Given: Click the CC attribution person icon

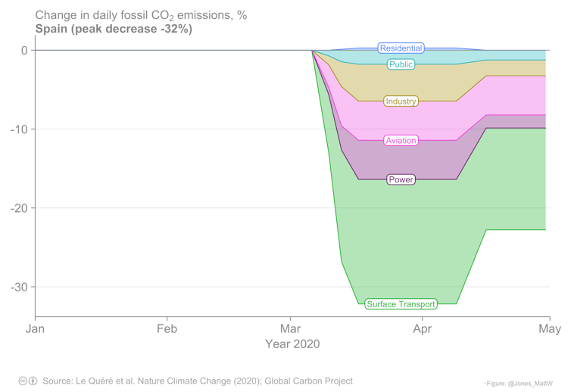Looking at the screenshot, I should 33,381.
